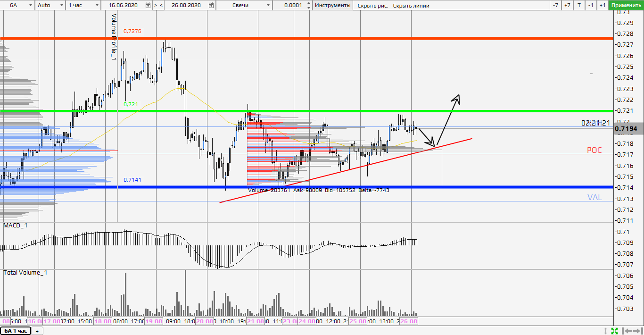This screenshot has height=335, width=644.
Task: Shift date range forward with > button
Action: coord(156,5)
